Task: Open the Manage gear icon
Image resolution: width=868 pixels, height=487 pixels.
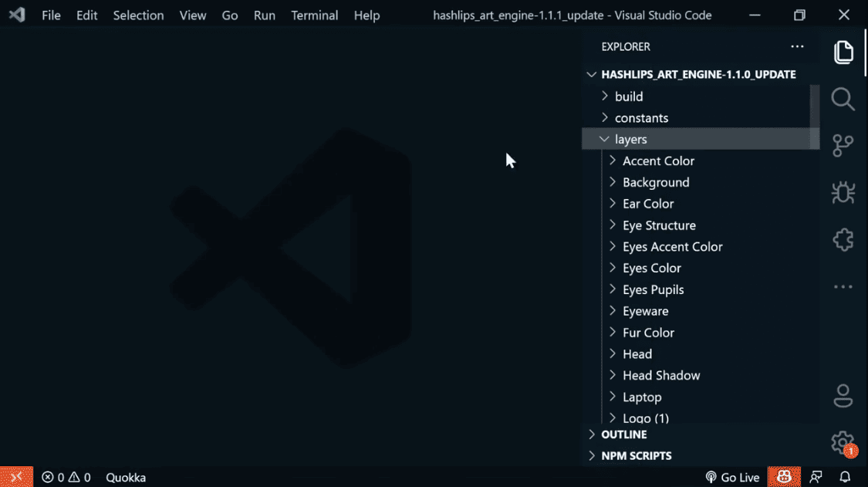Action: click(843, 443)
